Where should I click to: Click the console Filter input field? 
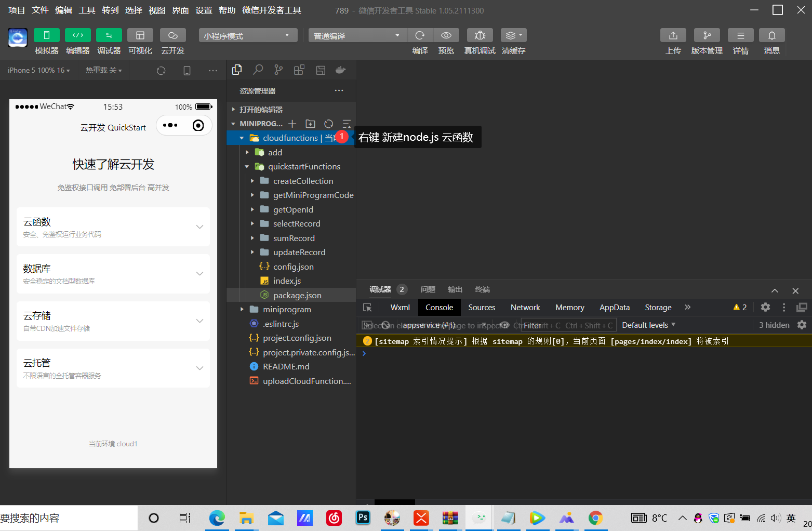pyautogui.click(x=568, y=325)
